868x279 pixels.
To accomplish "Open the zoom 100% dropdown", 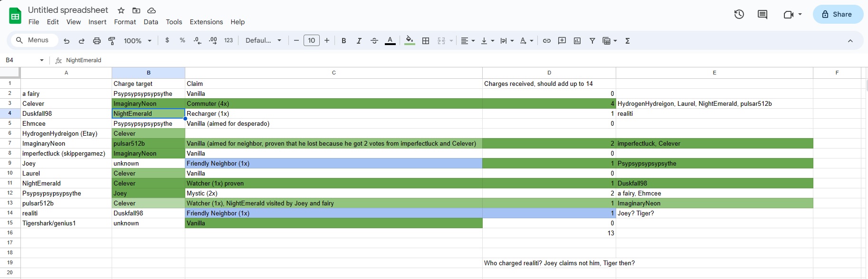I will pyautogui.click(x=137, y=41).
